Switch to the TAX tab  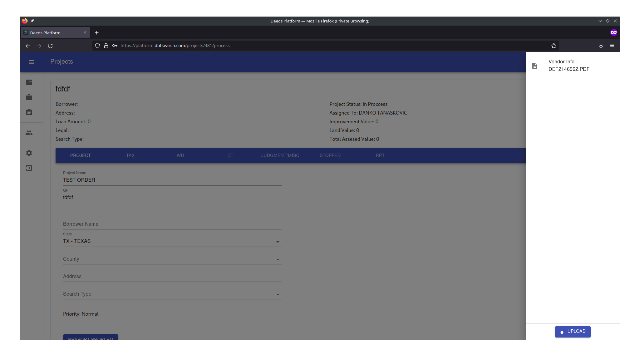tap(130, 155)
